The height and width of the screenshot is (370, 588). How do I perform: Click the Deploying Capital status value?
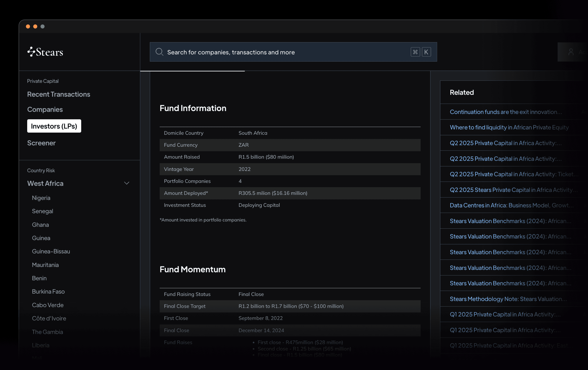coord(259,205)
